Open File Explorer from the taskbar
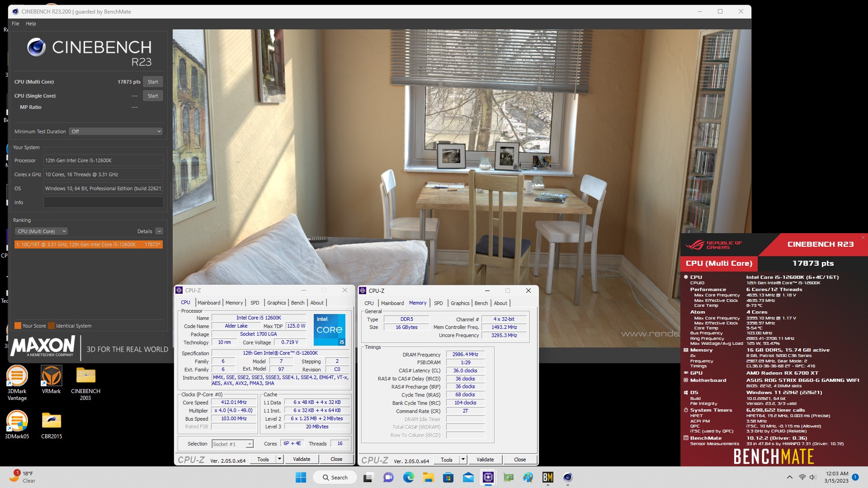The height and width of the screenshot is (488, 868). (428, 478)
